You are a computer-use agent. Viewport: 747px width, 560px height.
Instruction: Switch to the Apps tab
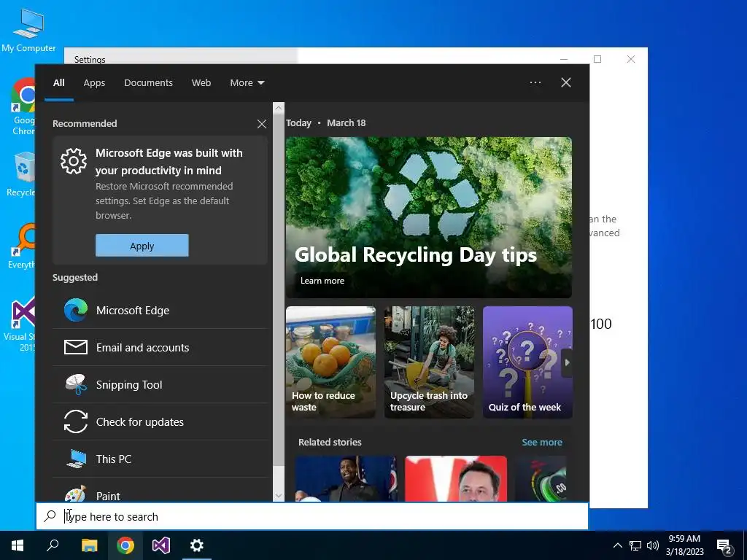coord(94,83)
